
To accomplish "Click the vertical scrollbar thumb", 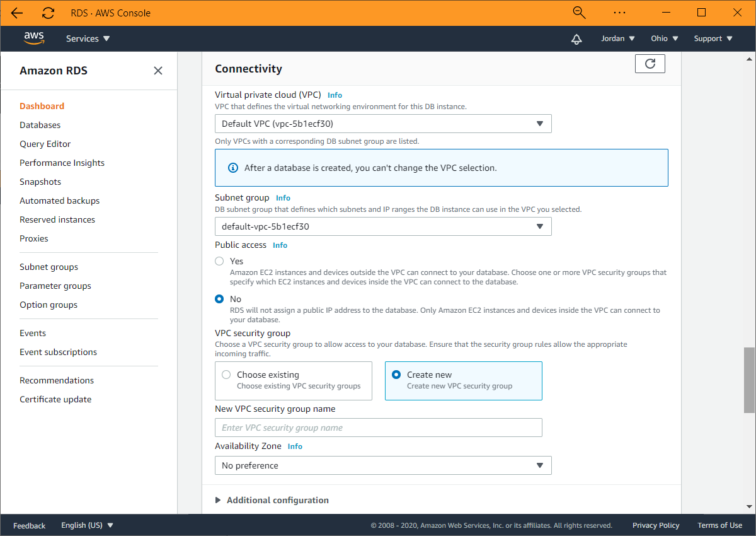I will pyautogui.click(x=749, y=380).
